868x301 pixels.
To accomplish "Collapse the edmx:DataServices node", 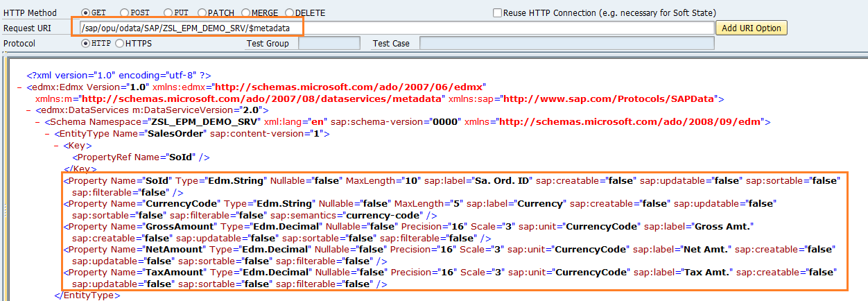I will (28, 110).
